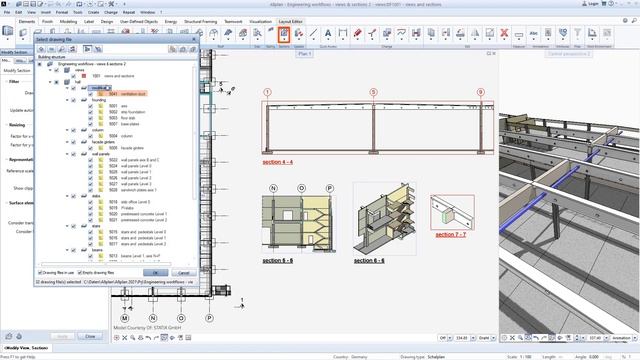Image resolution: width=640 pixels, height=360 pixels.
Task: Toggle the checkbox for 5028 sandwich plates
Action: pyautogui.click(x=91, y=190)
